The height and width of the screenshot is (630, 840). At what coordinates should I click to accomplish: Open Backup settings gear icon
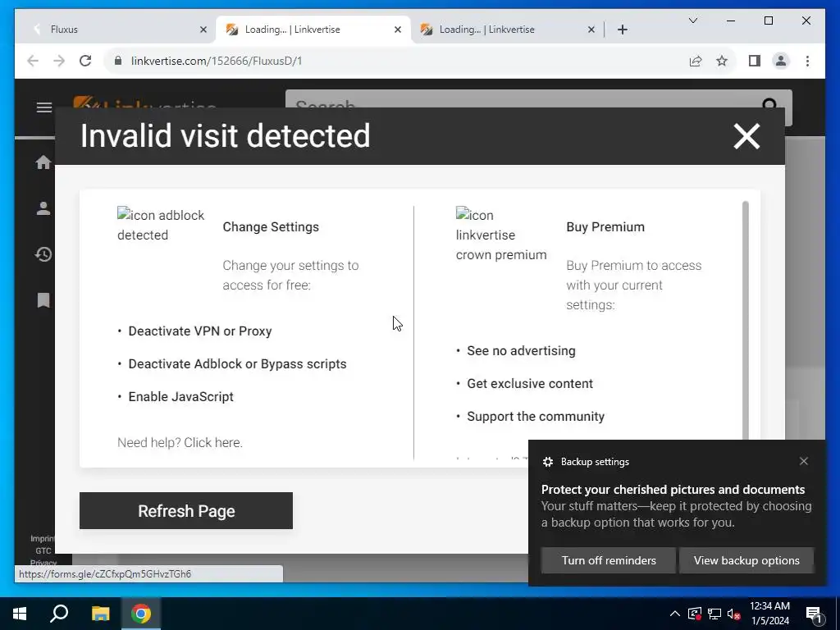[547, 462]
